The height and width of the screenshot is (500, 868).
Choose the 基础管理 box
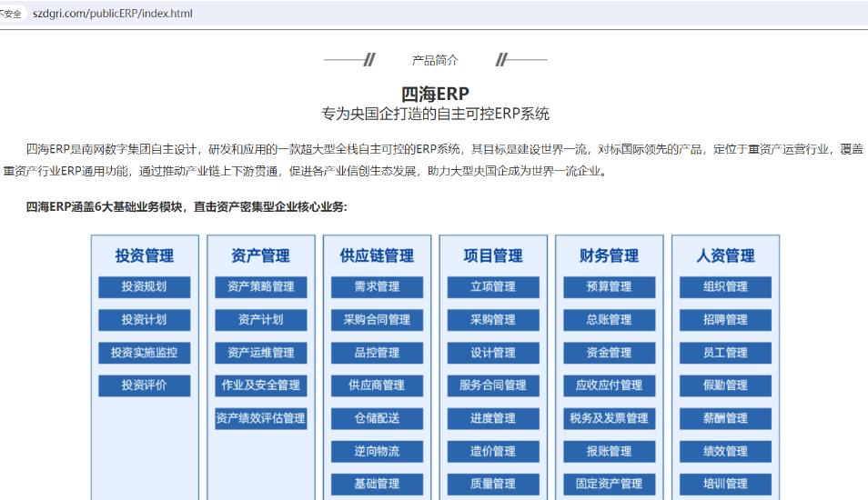[377, 484]
